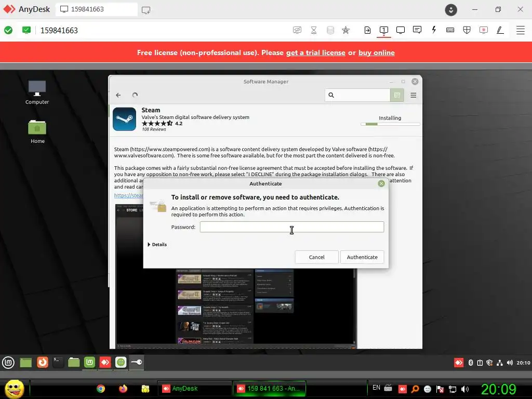Open the Linux Mint start menu
Screen dimensions: 532x399
8,363
